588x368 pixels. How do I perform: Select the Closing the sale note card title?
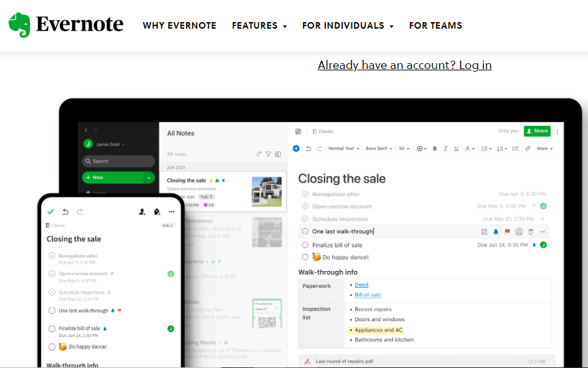pyautogui.click(x=187, y=180)
